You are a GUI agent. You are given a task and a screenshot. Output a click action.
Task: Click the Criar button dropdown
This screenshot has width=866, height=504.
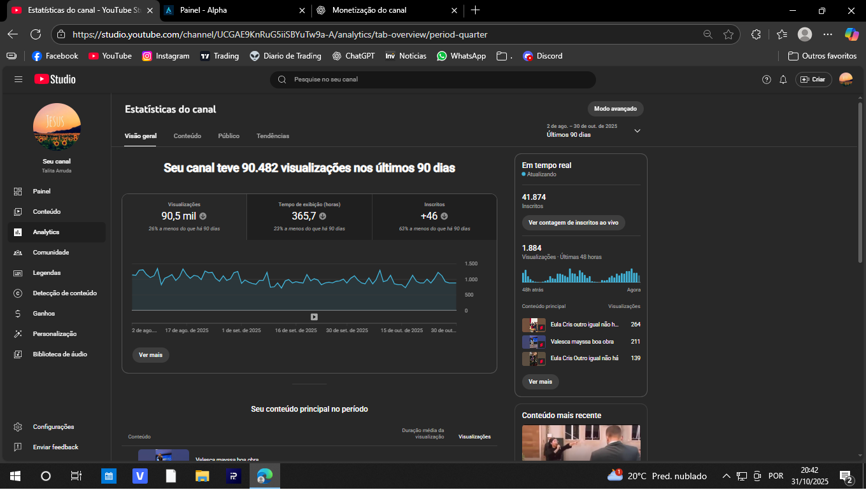[x=813, y=80]
